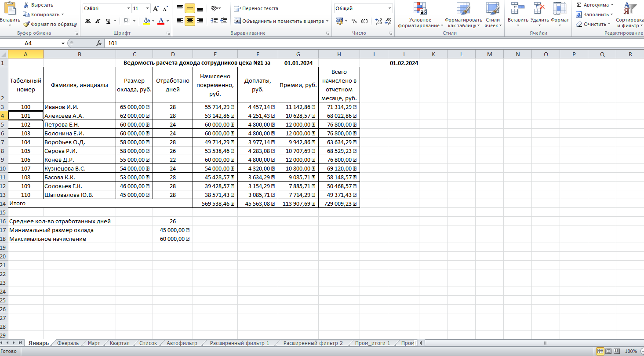Switch to the Расширенный фильтр 1 sheet tab
This screenshot has height=356, width=644.
click(x=240, y=343)
